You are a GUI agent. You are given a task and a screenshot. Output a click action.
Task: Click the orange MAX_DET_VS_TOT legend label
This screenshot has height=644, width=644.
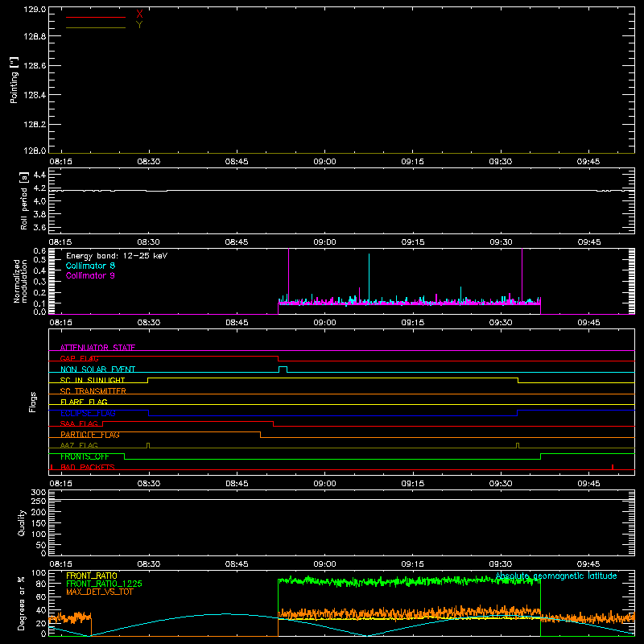(x=100, y=592)
